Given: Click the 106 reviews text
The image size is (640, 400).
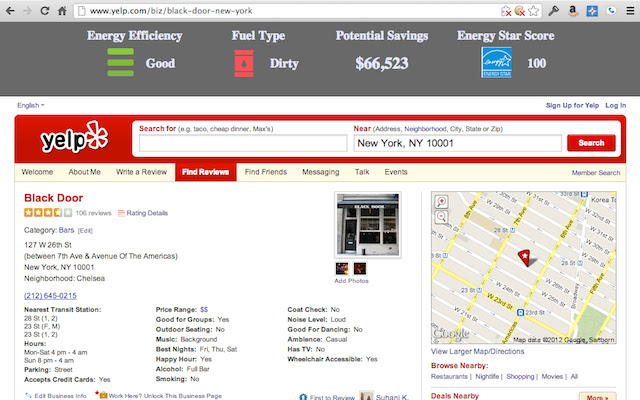Looking at the screenshot, I should pyautogui.click(x=93, y=213).
